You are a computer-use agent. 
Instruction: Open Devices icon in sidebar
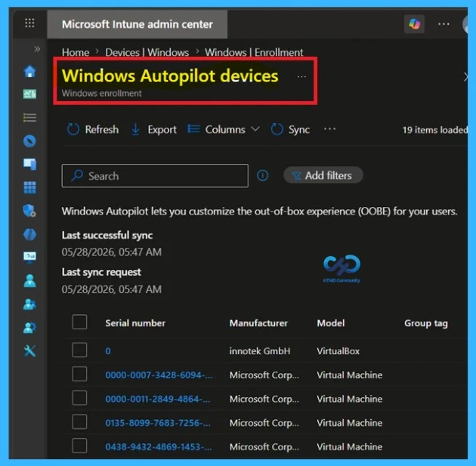pos(29,164)
